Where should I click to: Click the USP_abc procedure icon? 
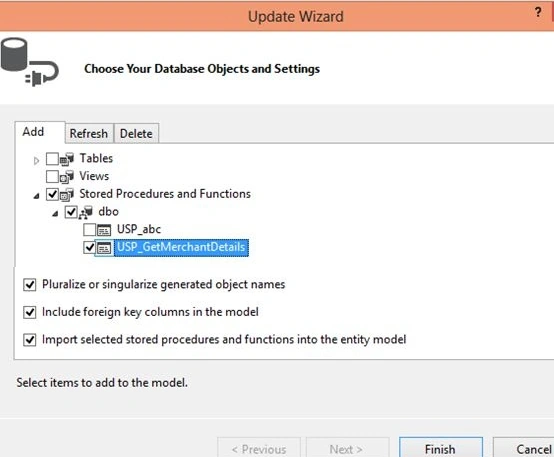tap(104, 230)
